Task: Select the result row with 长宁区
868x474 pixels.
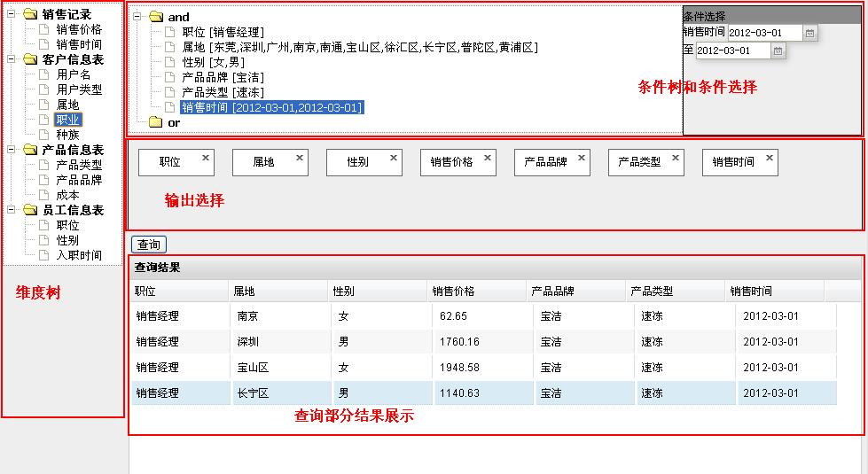Action: pos(484,393)
